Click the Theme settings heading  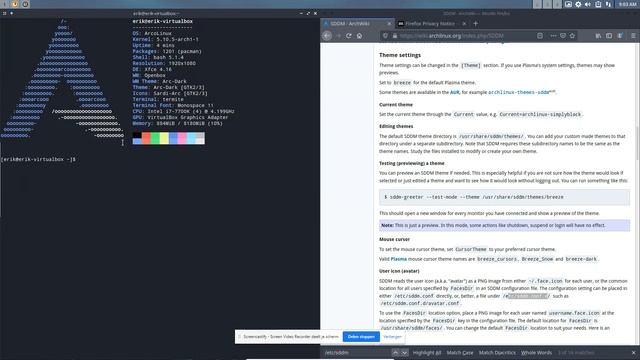[400, 55]
